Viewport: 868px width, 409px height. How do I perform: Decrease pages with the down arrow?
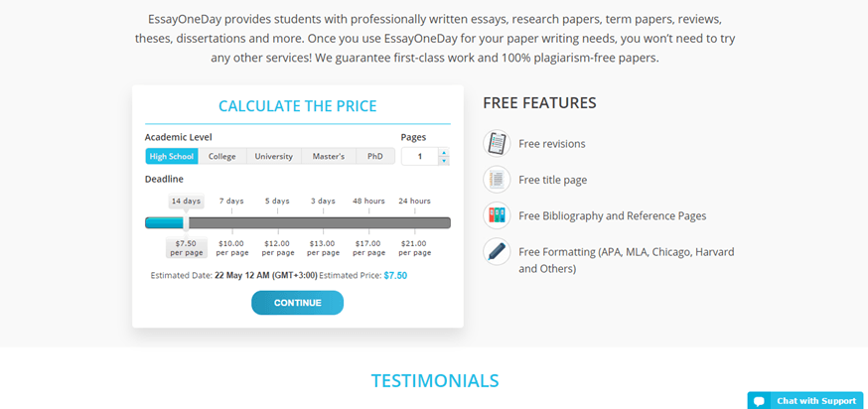click(443, 161)
